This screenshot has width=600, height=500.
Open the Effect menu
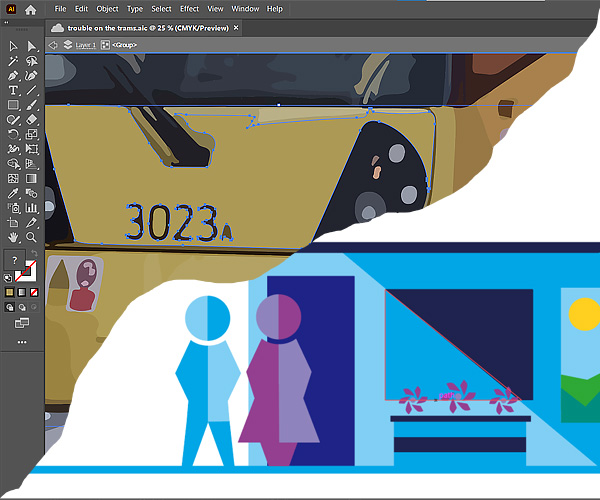coord(189,9)
